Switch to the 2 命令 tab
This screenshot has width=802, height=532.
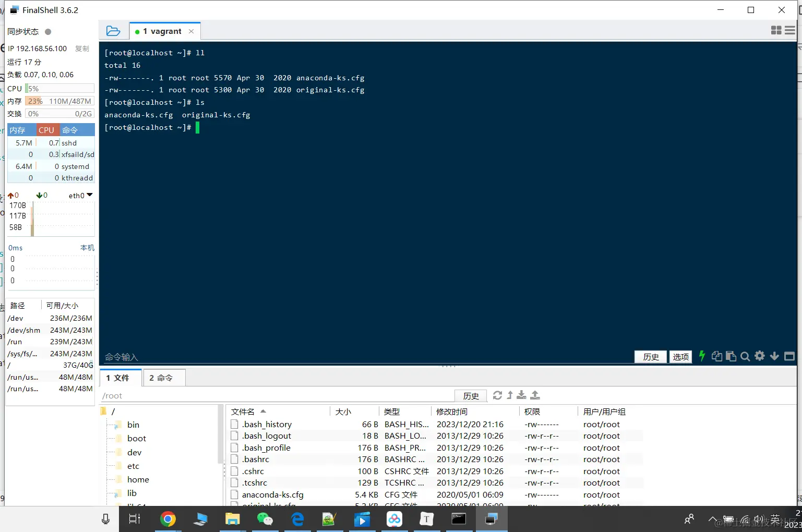[x=164, y=378]
